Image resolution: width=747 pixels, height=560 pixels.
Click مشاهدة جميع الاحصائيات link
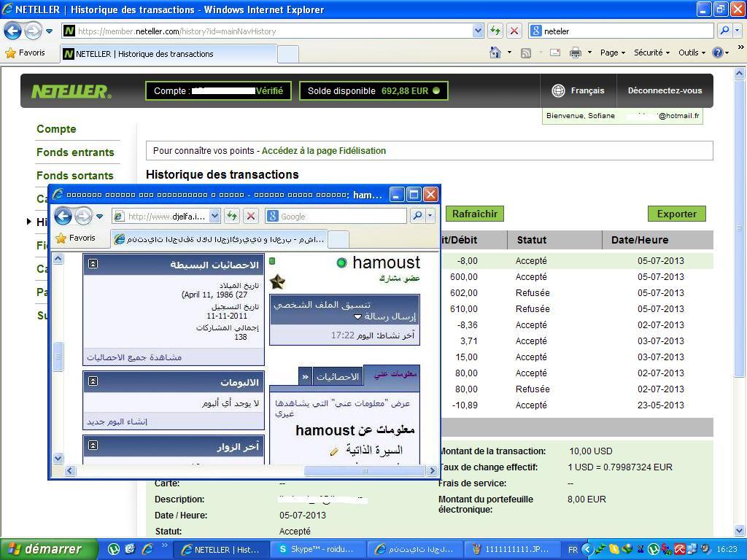click(134, 357)
